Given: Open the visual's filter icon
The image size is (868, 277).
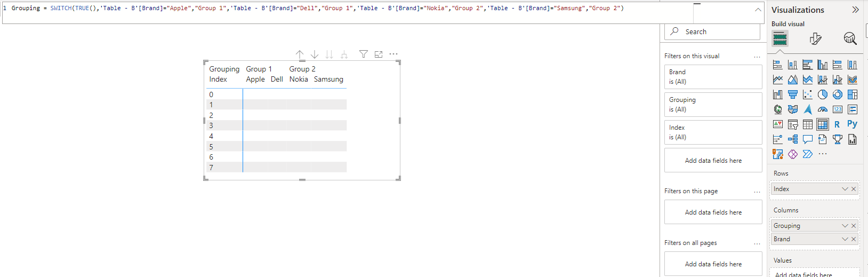Looking at the screenshot, I should [364, 54].
